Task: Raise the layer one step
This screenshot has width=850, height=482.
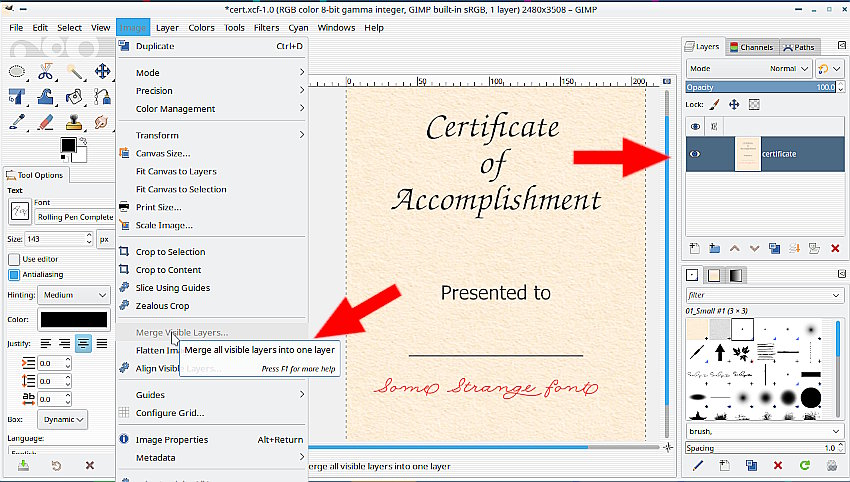Action: point(735,248)
